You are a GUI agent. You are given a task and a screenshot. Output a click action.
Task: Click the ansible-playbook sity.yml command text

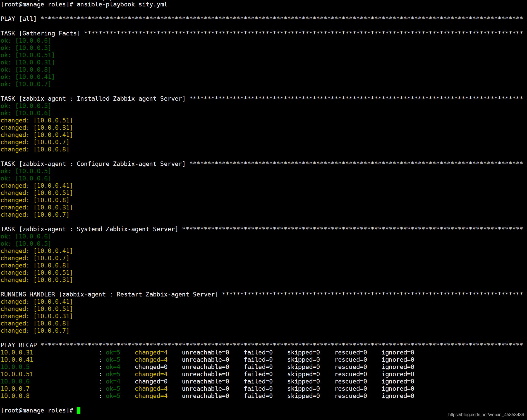point(122,4)
